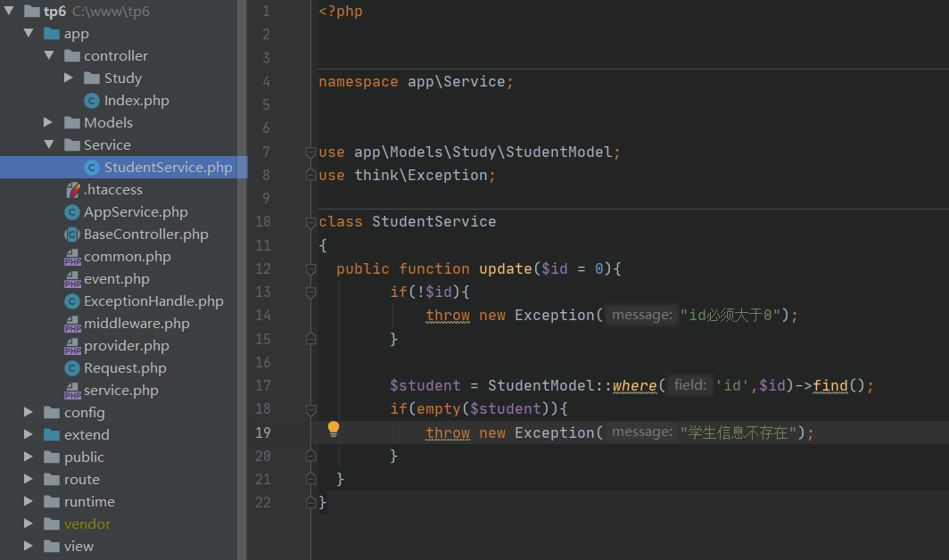Viewport: 949px width, 560px height.
Task: Click the middleware.php PHP file icon
Action: tap(72, 324)
